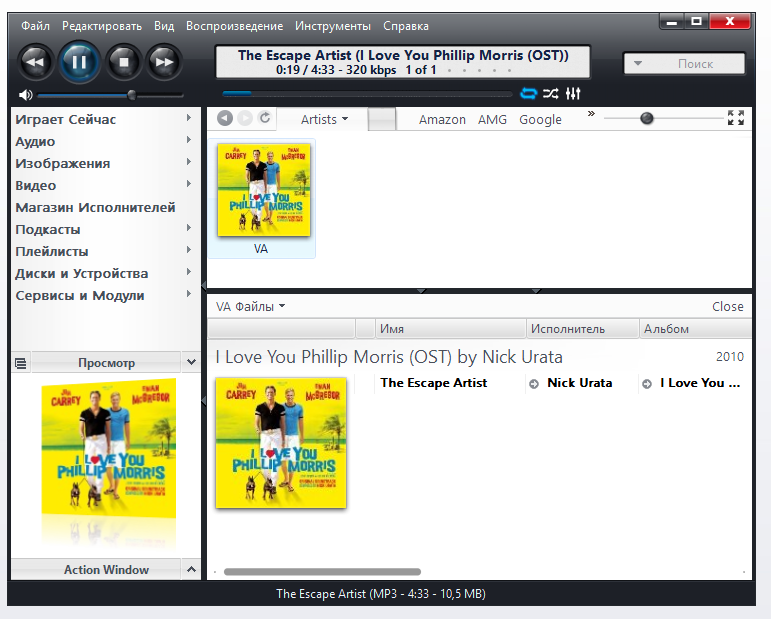
Task: Expand the Плейлисты section arrow
Action: (189, 250)
